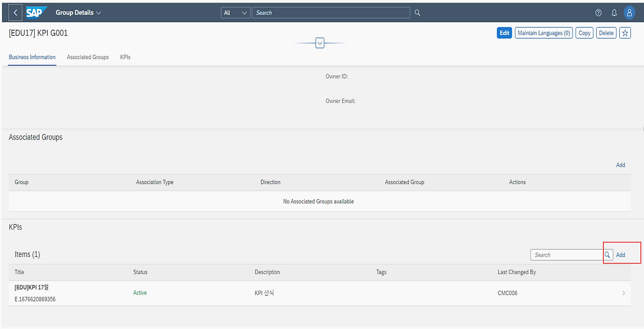The height and width of the screenshot is (329, 644).
Task: Select Add in the KPIs section
Action: pos(620,254)
